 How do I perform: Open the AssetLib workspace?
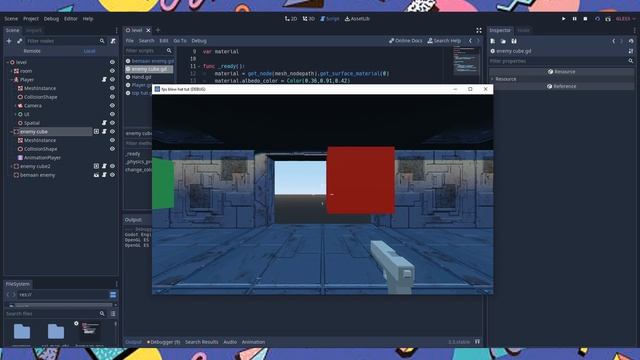coord(357,19)
